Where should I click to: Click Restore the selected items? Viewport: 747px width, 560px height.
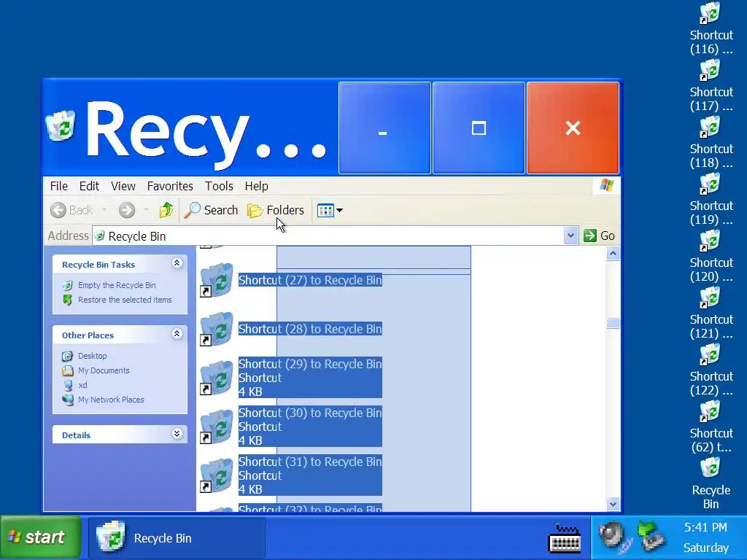pos(125,300)
